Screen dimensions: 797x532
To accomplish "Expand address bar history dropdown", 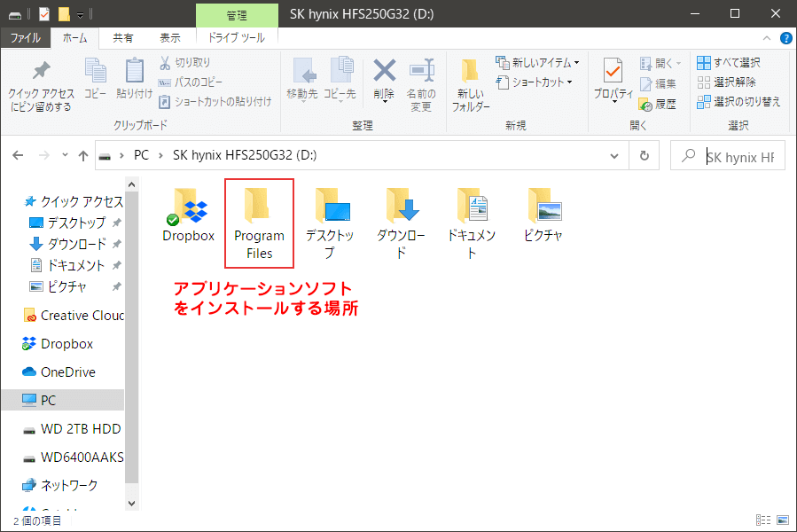I will (x=614, y=156).
